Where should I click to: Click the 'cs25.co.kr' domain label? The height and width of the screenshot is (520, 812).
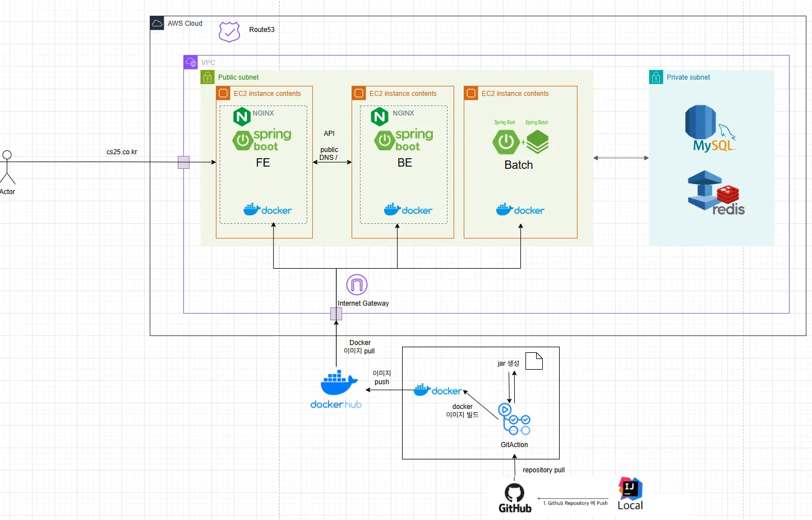(122, 152)
